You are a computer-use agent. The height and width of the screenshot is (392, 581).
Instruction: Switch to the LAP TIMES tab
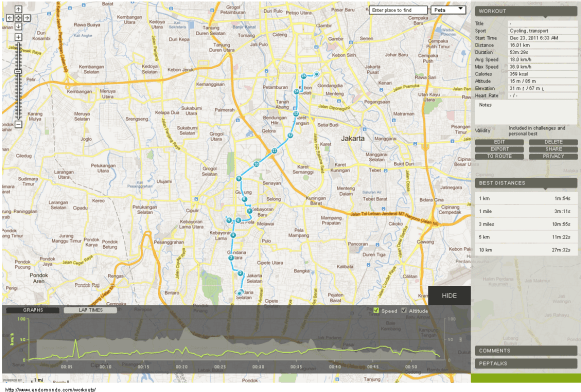coord(90,310)
